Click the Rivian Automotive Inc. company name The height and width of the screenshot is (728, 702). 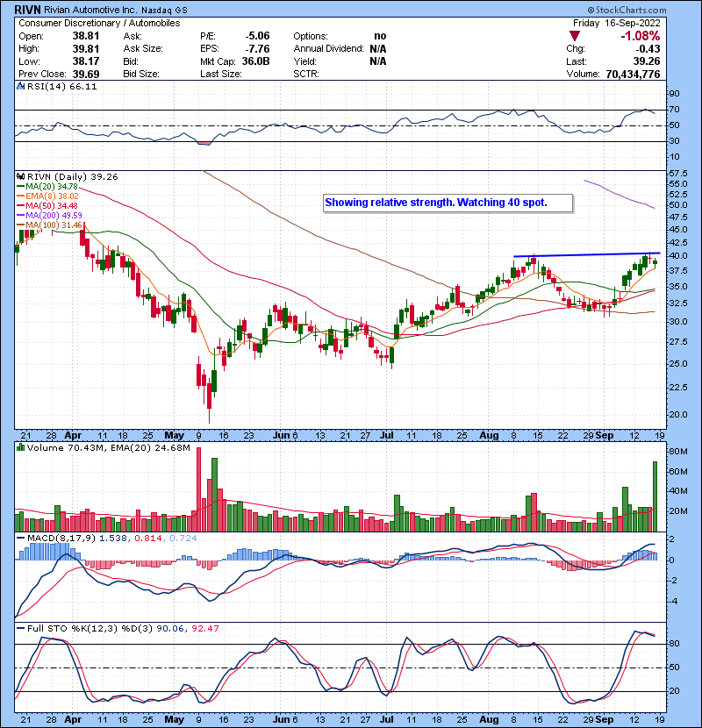pos(90,10)
